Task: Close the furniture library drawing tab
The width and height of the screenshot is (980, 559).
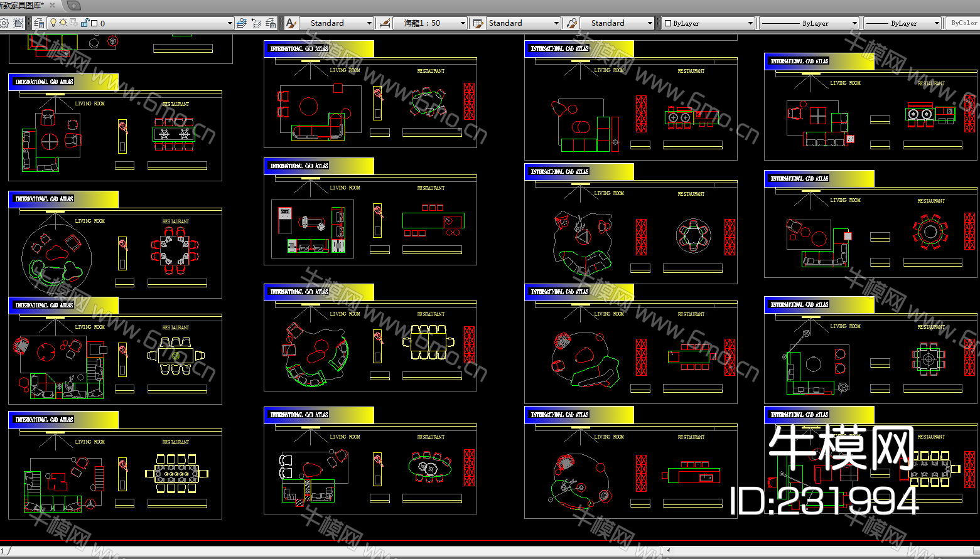Action: point(52,6)
